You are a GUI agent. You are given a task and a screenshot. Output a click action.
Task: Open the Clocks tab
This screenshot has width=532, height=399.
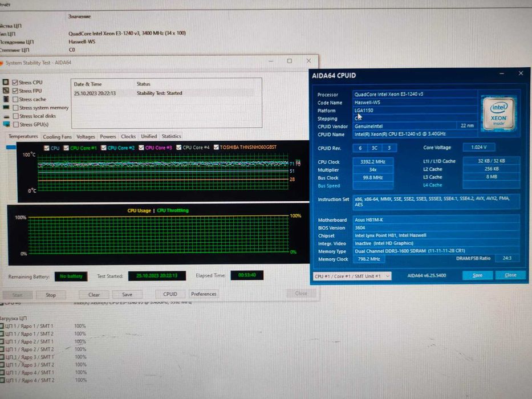coord(128,136)
